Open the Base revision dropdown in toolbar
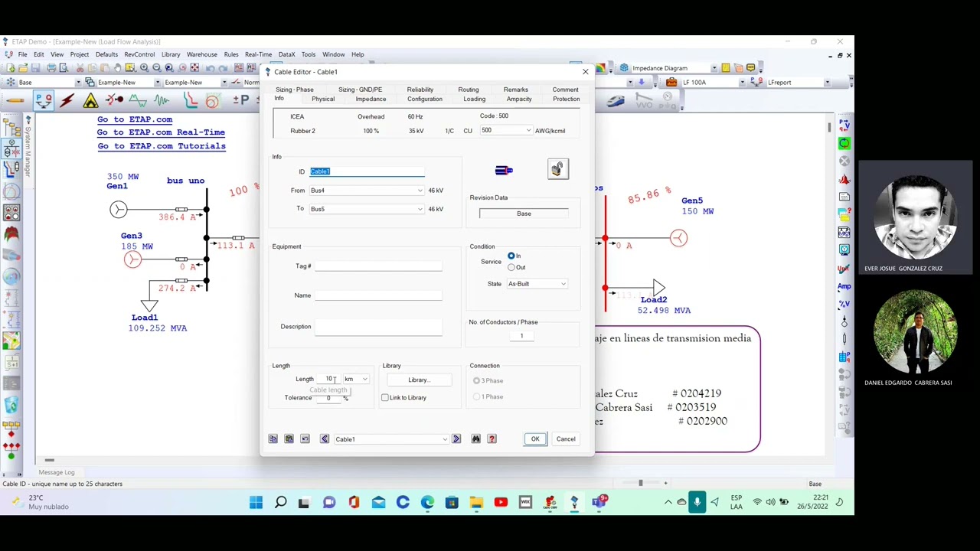This screenshot has width=980, height=551. [x=77, y=83]
